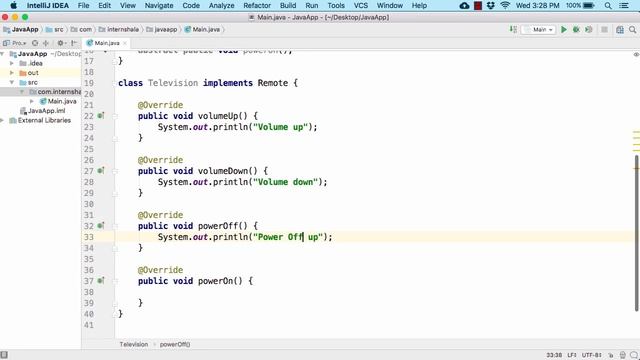Open the magnifier icon in the status bar corner
Viewport: 640px width, 360px height.
[634, 355]
